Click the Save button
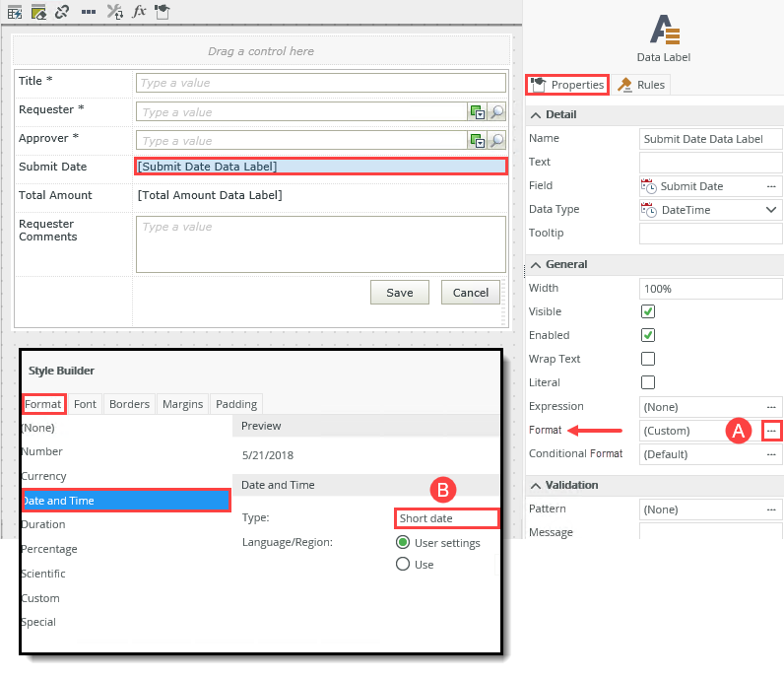This screenshot has height=679, width=784. (x=400, y=293)
